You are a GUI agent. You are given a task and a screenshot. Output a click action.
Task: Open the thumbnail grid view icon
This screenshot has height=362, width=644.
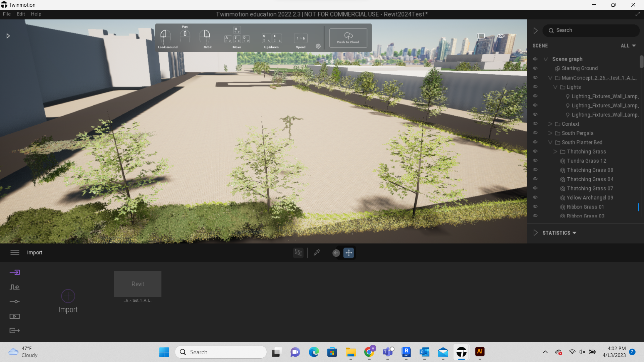(298, 253)
